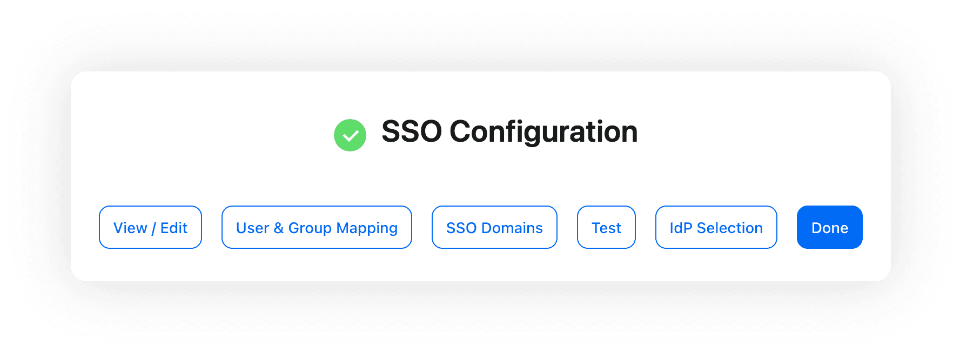Open User & Group Mapping
This screenshot has height=357, width=980.
pyautogui.click(x=317, y=227)
